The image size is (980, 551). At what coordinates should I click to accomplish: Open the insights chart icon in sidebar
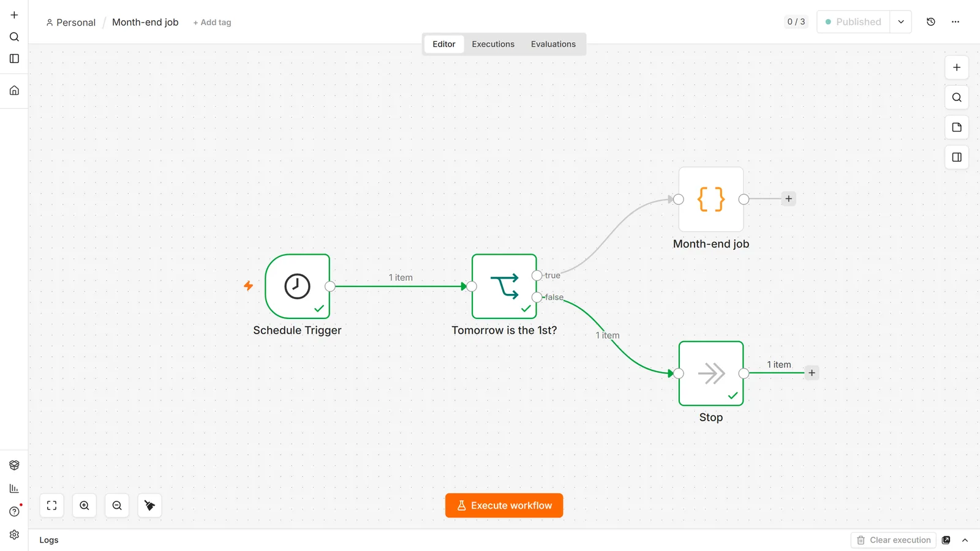click(x=14, y=489)
